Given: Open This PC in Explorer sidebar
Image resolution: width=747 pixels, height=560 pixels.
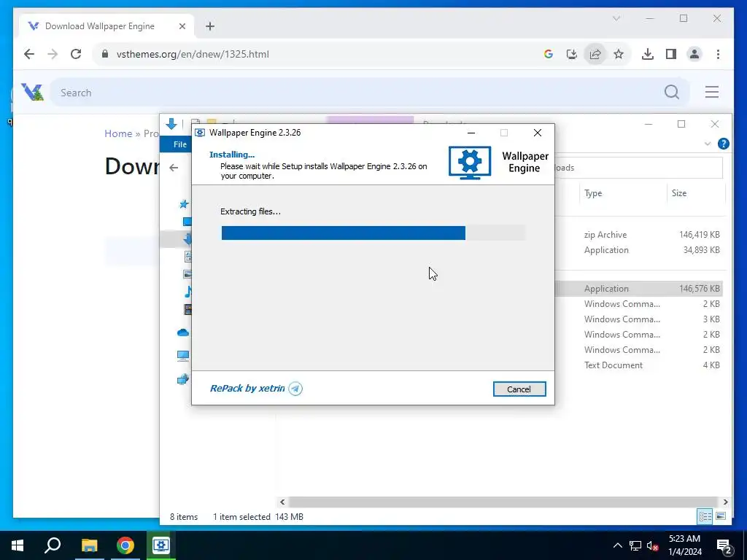Looking at the screenshot, I should coord(183,356).
